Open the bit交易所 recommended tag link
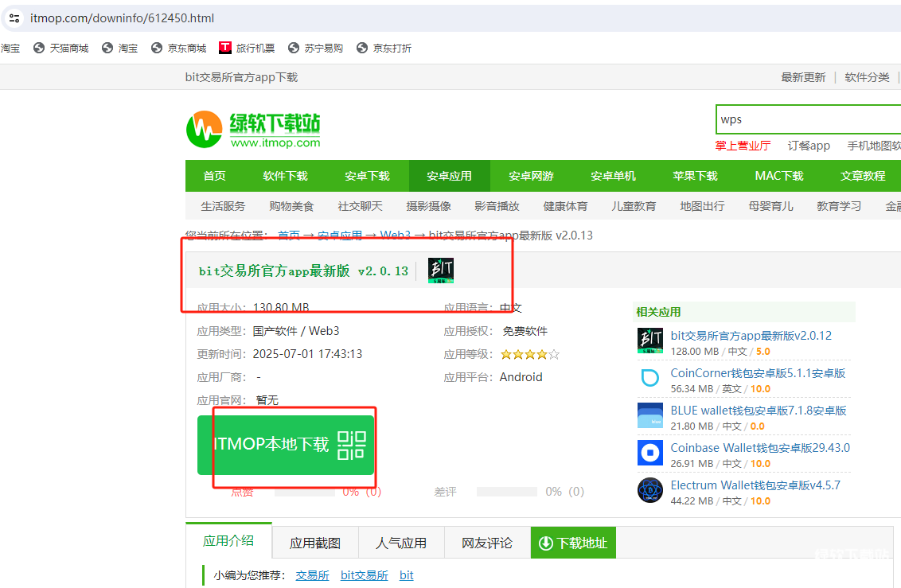Screen dimensions: 901x588 click(x=364, y=575)
